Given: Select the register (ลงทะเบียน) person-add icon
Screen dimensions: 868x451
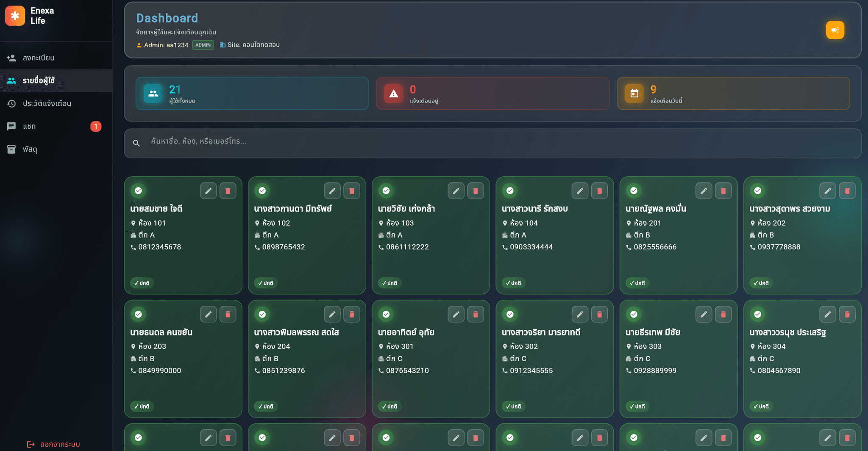Looking at the screenshot, I should click(x=11, y=58).
